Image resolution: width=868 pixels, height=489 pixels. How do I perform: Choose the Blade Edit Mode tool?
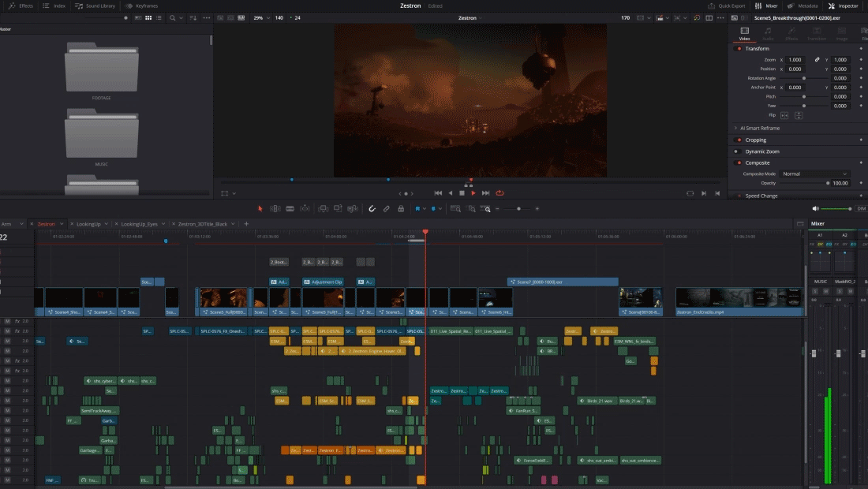click(x=290, y=208)
